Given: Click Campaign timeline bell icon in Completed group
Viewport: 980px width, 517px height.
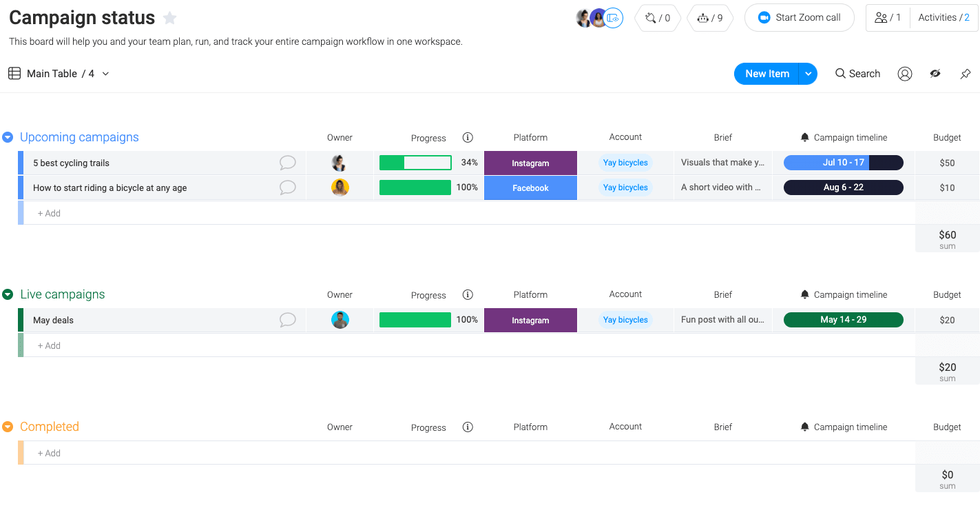Looking at the screenshot, I should coord(804,427).
